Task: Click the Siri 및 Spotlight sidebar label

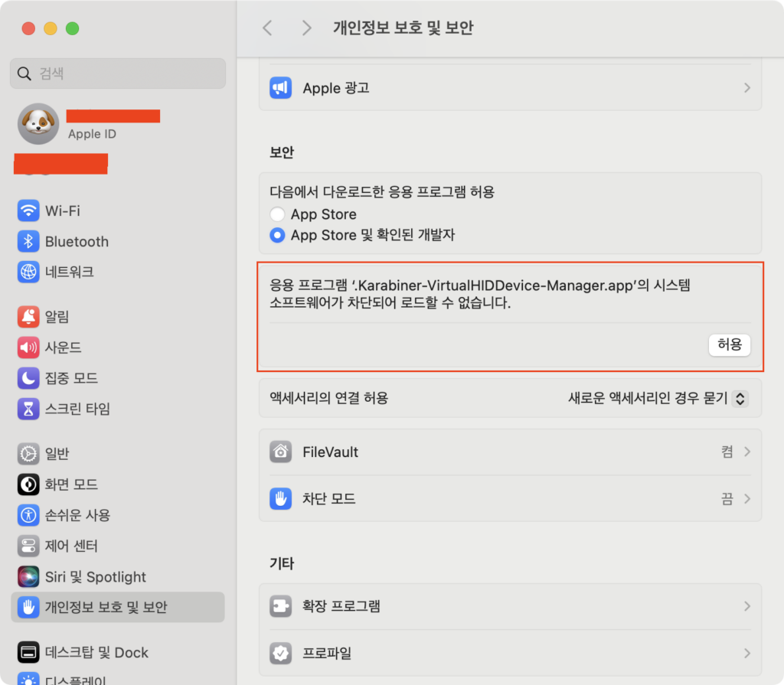Action: pos(96,576)
